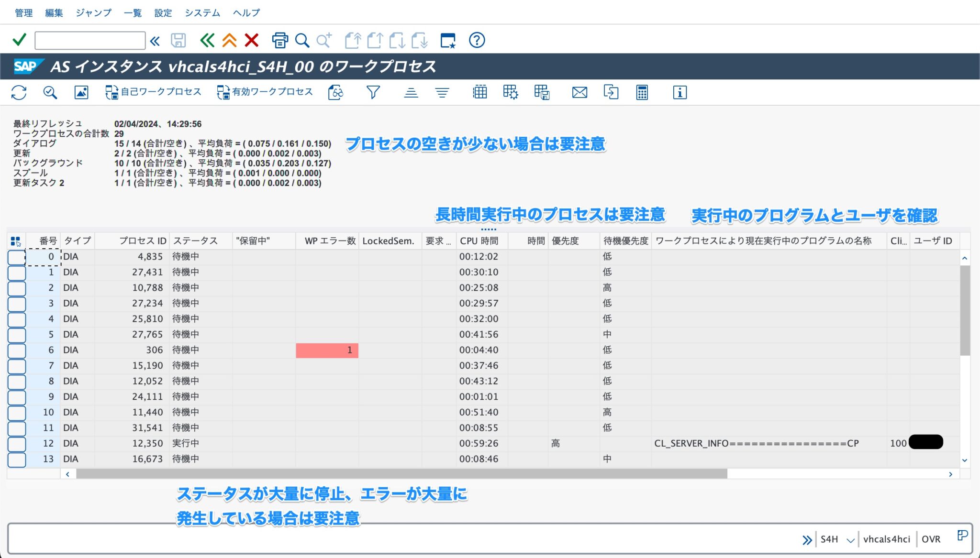This screenshot has width=980, height=558.
Task: Select the sort ascending icon
Action: [410, 92]
